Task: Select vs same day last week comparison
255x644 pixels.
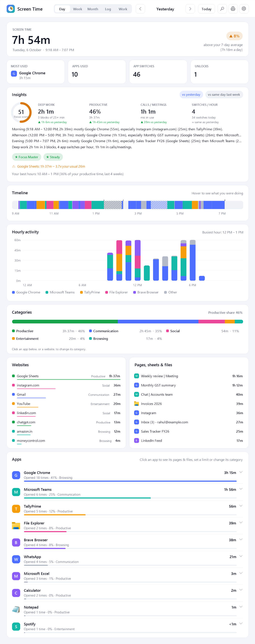Action: 224,94
